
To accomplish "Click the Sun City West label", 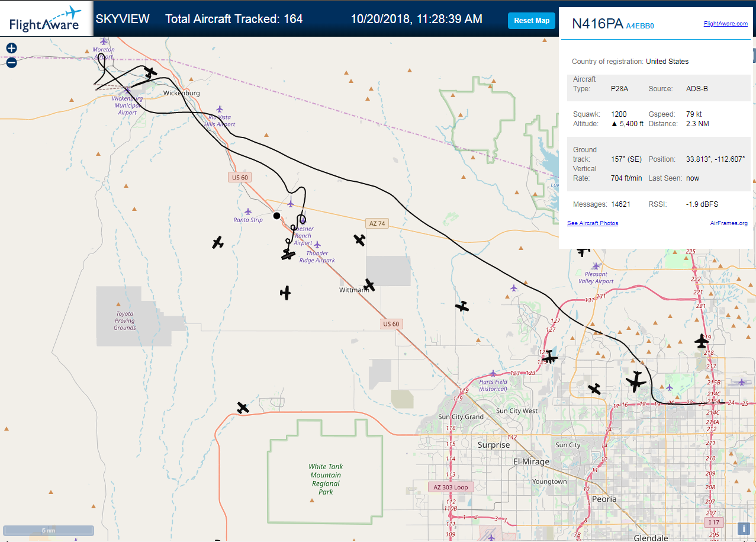I will [517, 411].
